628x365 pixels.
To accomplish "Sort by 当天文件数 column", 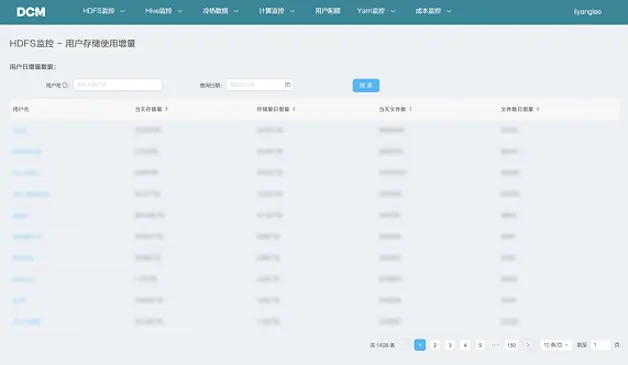I will (x=411, y=109).
